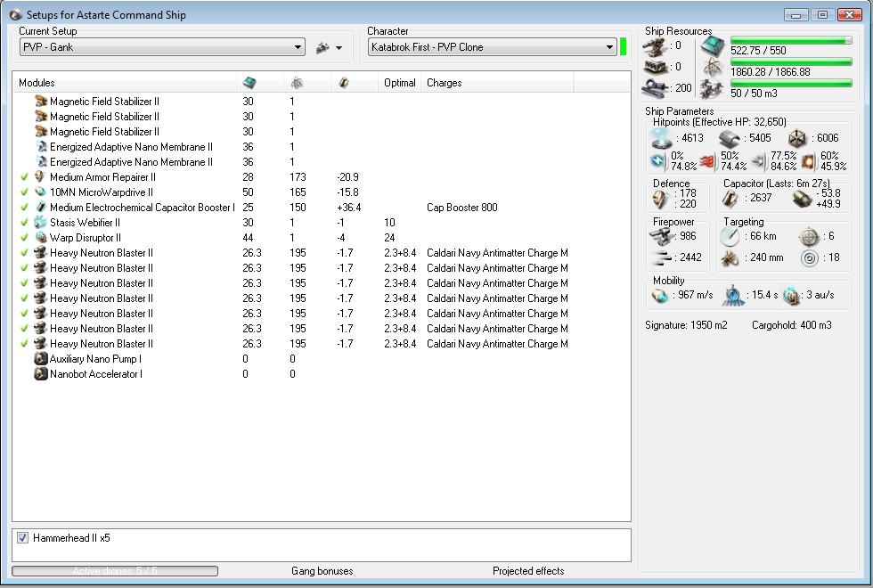Viewport: 873px width, 588px height.
Task: Click the Cap Booster 800 charge cell
Action: point(462,207)
